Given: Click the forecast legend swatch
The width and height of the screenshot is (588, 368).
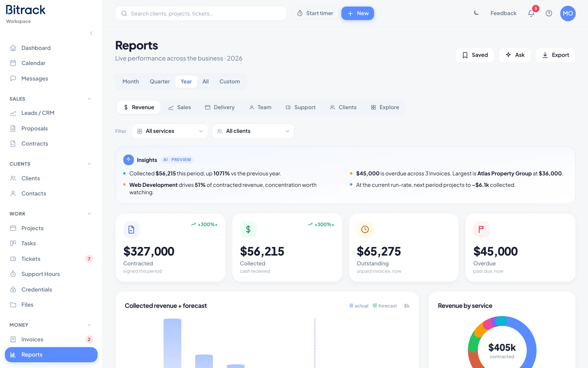Looking at the screenshot, I should click(x=375, y=305).
